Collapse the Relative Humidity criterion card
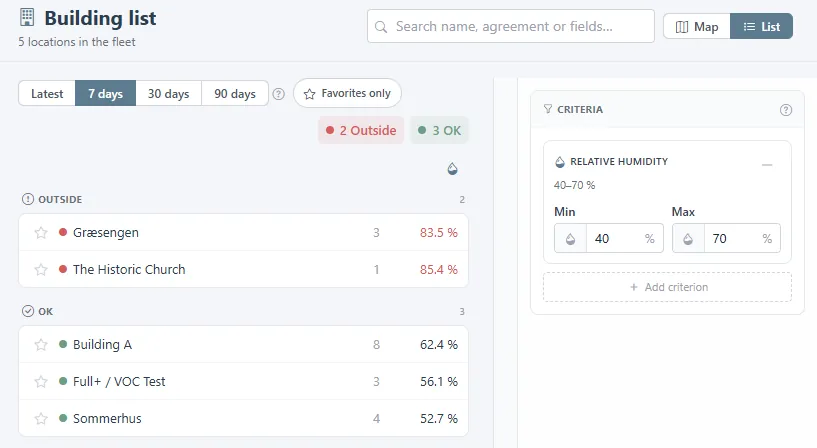 [x=767, y=165]
